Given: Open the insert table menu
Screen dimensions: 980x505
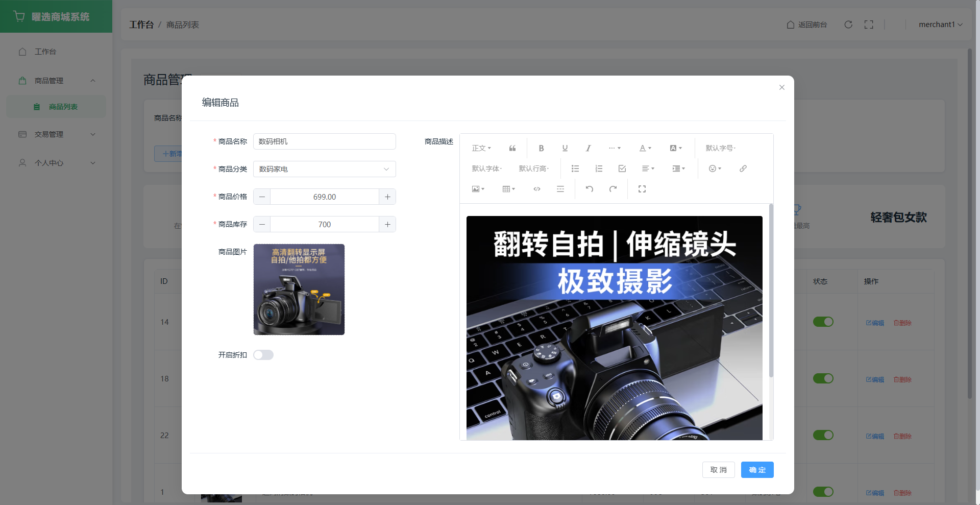Looking at the screenshot, I should (508, 189).
